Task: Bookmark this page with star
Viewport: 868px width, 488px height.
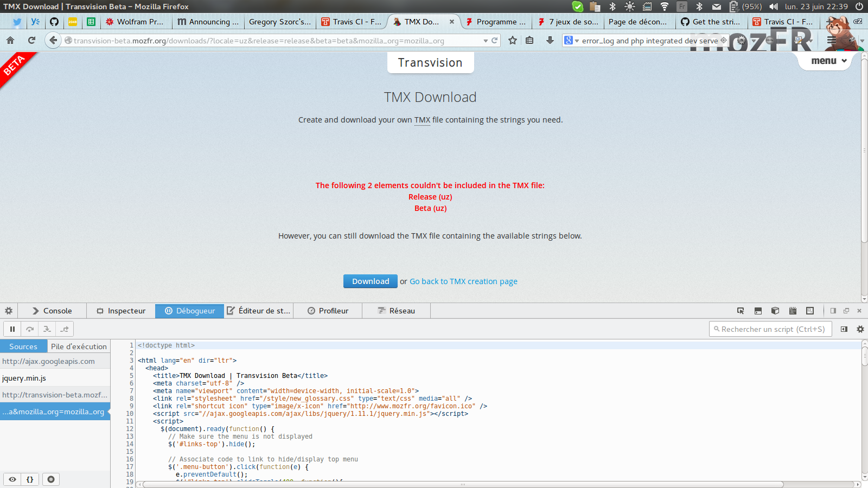Action: coord(513,41)
